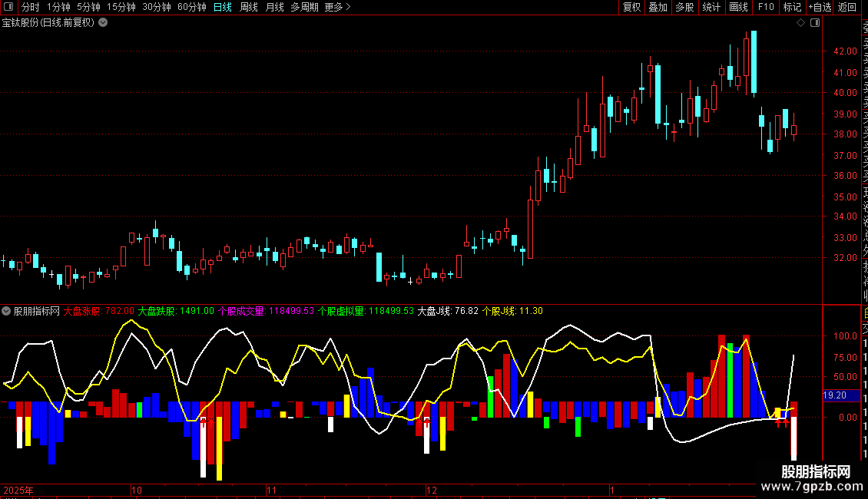Click the 12 month marker on timeline
This screenshot has width=868, height=499.
pyautogui.click(x=431, y=490)
